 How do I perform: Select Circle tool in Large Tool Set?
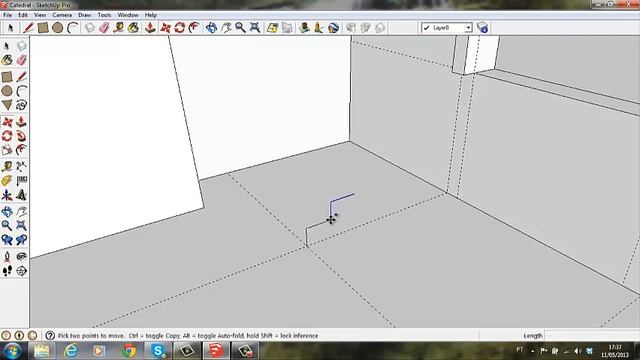click(7, 91)
